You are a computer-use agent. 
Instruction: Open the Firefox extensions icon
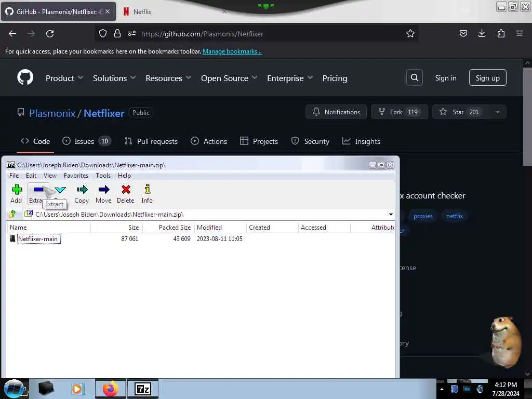[501, 33]
